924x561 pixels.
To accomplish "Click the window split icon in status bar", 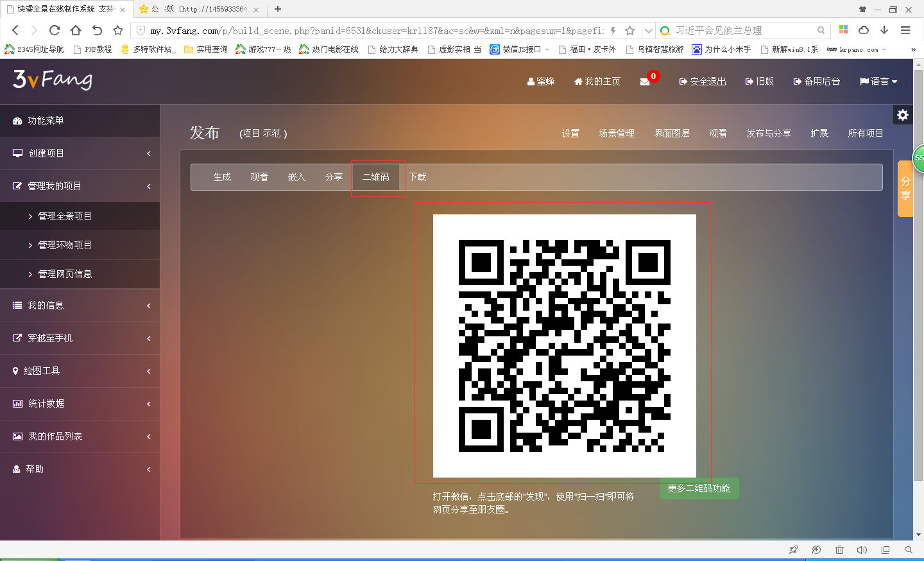I will tap(886, 550).
